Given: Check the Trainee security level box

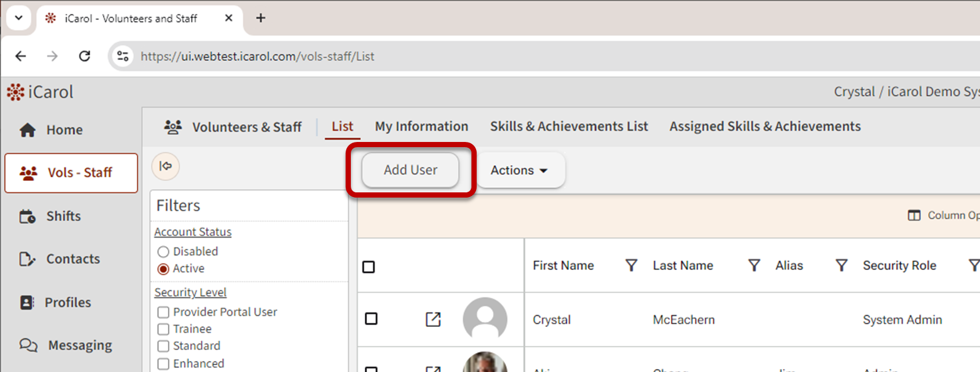Looking at the screenshot, I should point(164,329).
